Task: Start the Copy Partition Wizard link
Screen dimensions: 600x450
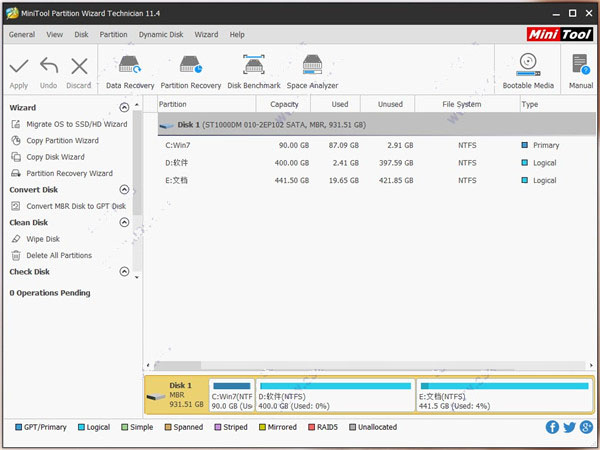Action: (62, 140)
